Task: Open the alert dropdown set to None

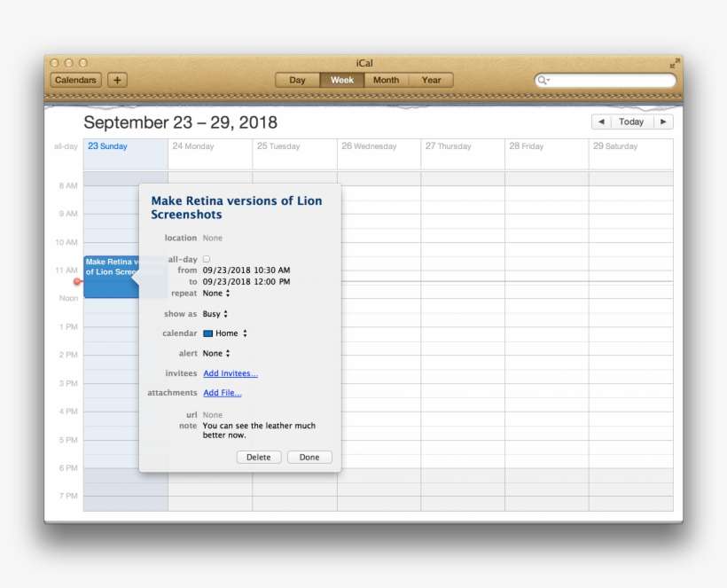Action: pos(216,353)
